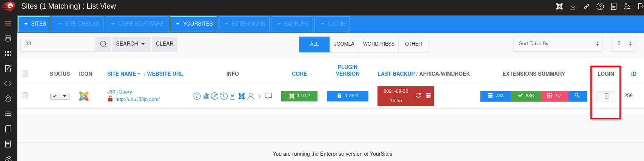Select the WORDPRESS filter tab
This screenshot has width=644, height=161.
pyautogui.click(x=379, y=44)
